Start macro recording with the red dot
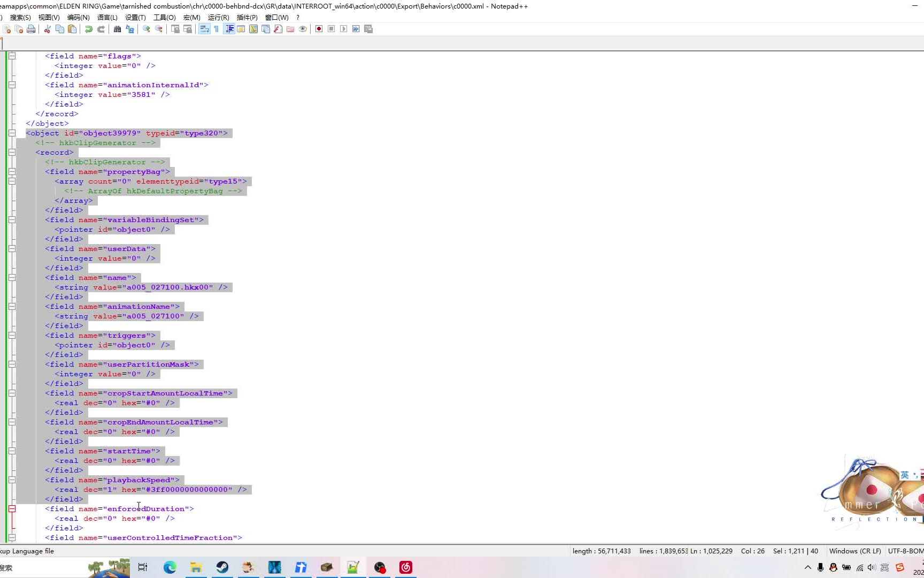The width and height of the screenshot is (924, 578). pos(319,29)
